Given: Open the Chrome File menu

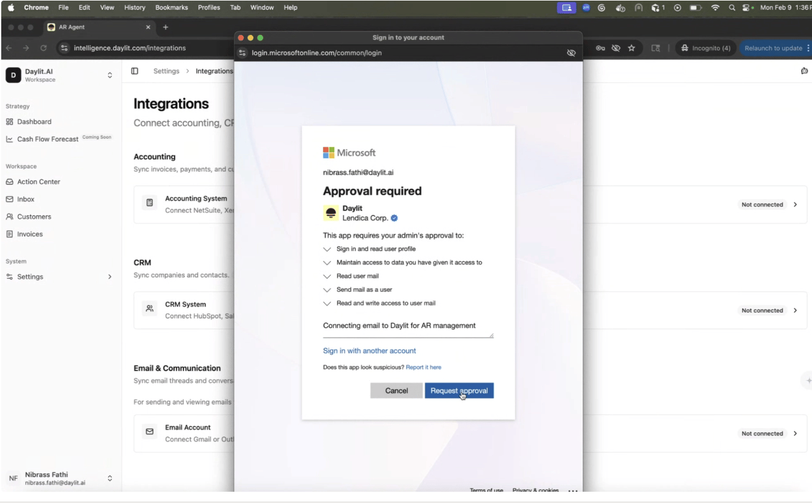Looking at the screenshot, I should [64, 7].
